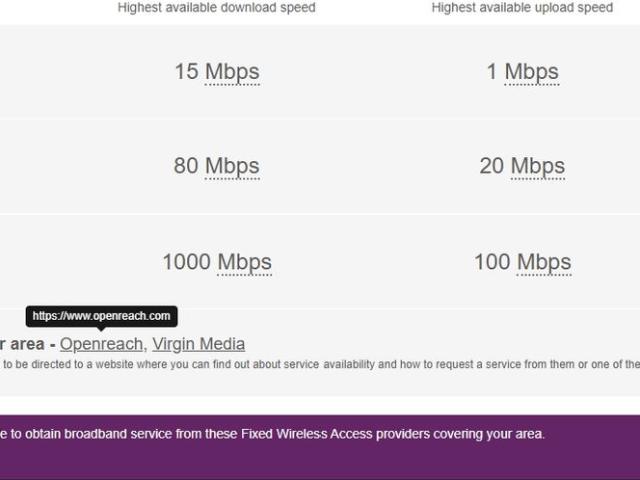Click the number 1 upload value
640x480 pixels.
point(491,72)
